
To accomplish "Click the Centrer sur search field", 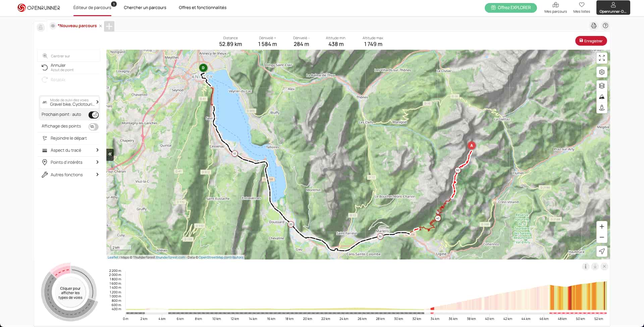I will 70,56.
